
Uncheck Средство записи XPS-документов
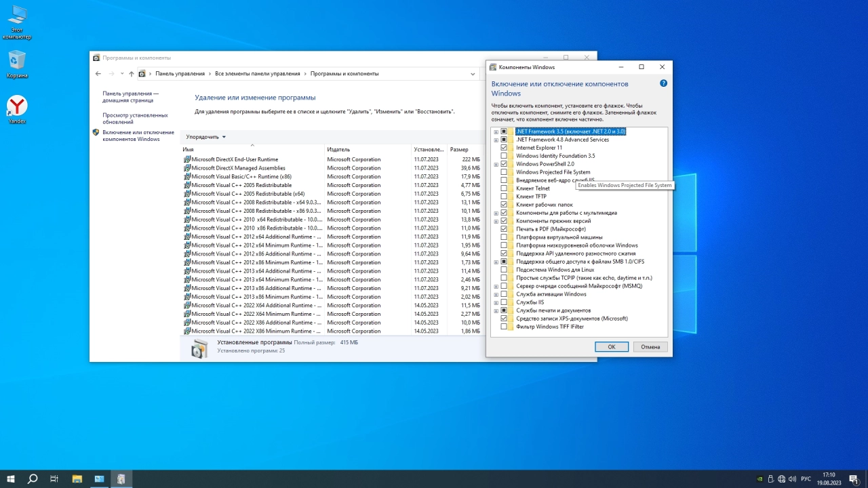(x=504, y=319)
